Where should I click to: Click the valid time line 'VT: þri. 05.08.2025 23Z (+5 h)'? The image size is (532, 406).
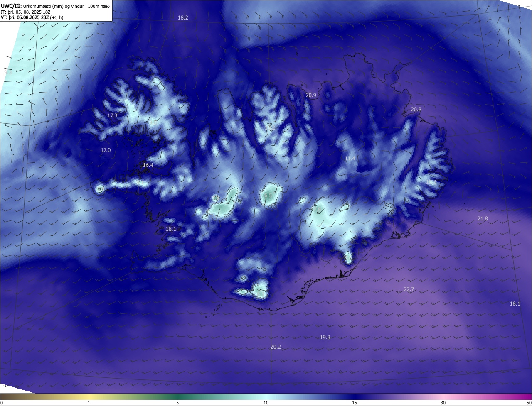31,18
